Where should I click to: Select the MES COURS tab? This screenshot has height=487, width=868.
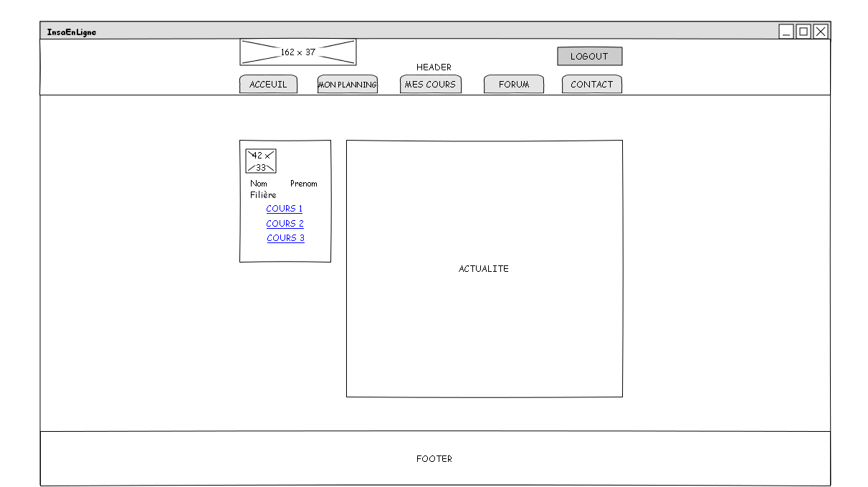(x=430, y=84)
